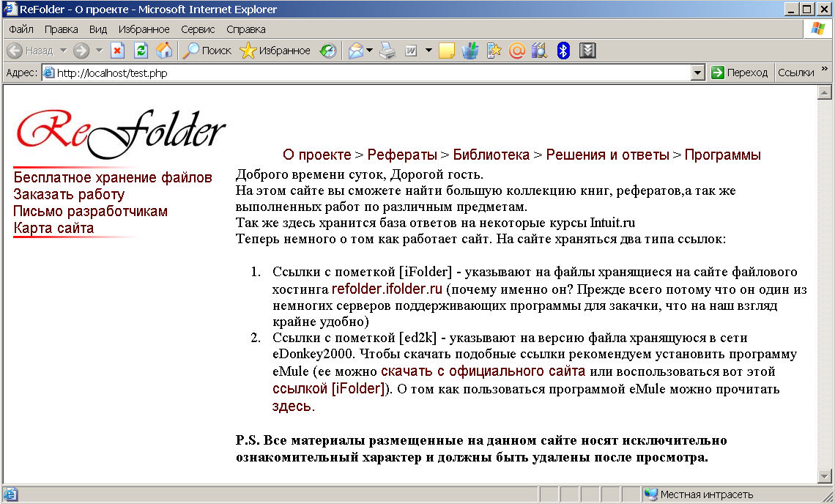Edit the page with Word icon

tap(411, 51)
